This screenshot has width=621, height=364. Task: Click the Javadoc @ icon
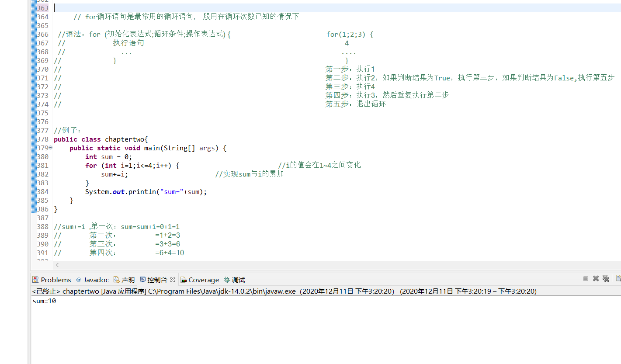pyautogui.click(x=79, y=280)
